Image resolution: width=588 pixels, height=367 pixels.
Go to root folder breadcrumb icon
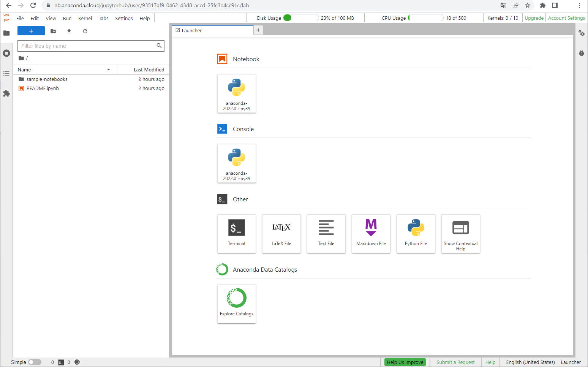tap(21, 58)
